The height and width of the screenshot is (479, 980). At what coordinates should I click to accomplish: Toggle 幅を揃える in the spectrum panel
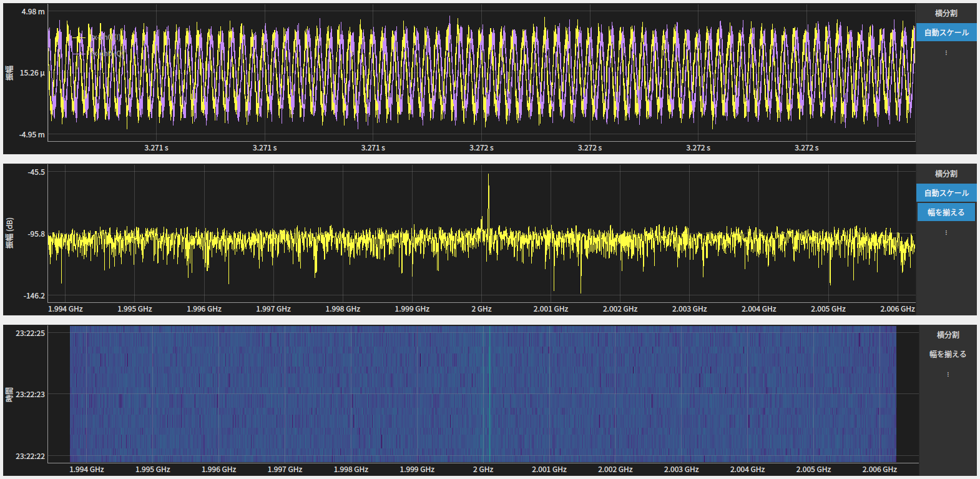coord(946,212)
